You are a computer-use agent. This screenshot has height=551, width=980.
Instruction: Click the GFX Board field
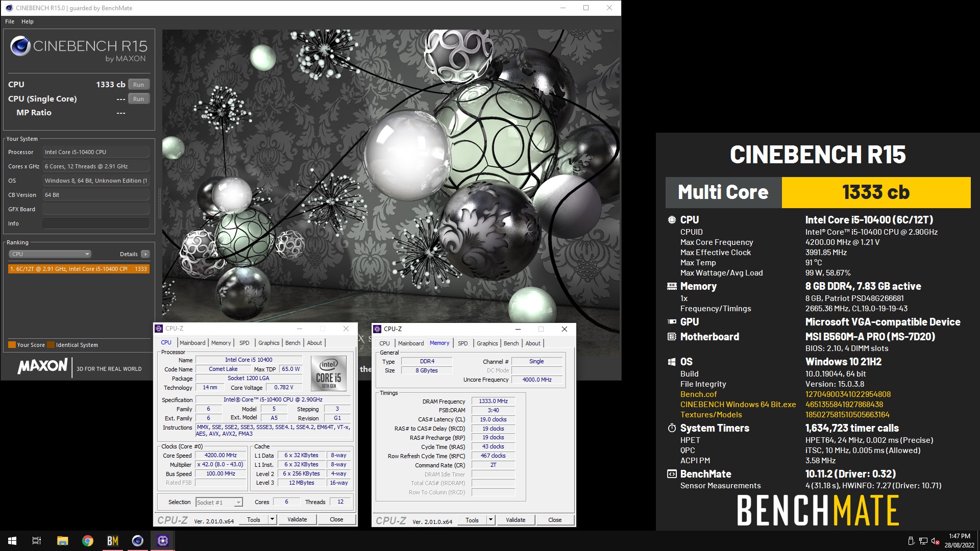96,209
